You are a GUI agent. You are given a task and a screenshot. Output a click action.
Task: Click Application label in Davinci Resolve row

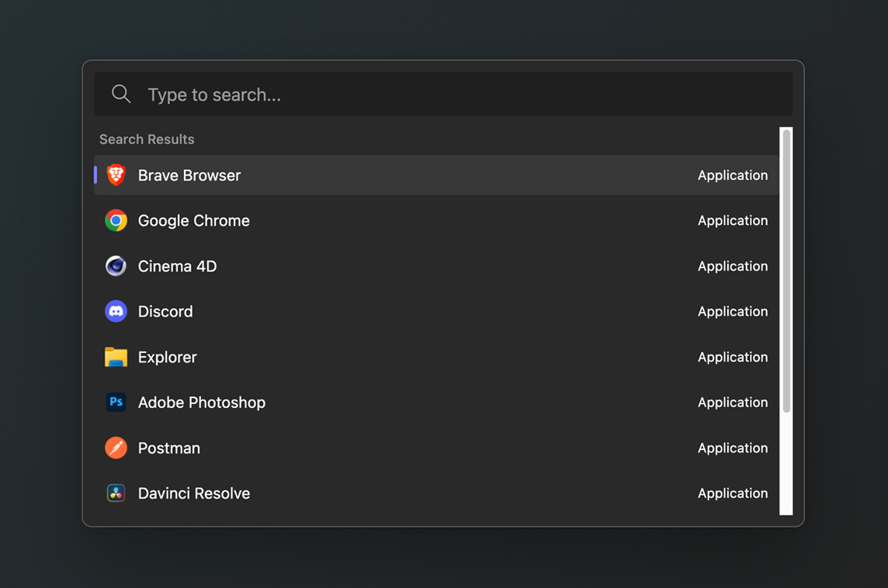(x=733, y=493)
